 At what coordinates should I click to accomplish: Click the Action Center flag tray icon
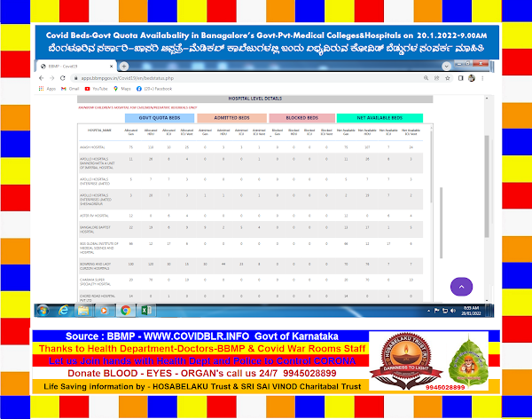click(x=436, y=311)
